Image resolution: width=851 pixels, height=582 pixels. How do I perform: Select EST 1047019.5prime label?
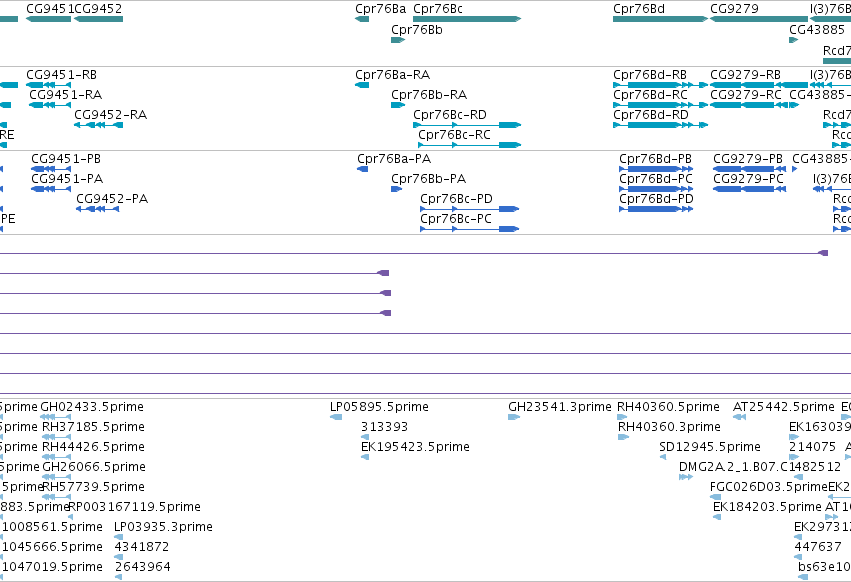53,567
